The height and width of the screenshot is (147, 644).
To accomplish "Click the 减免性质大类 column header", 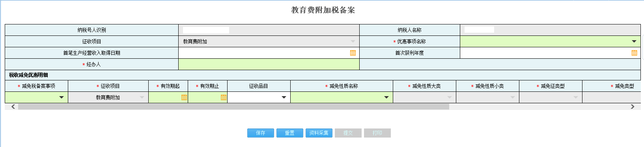I will (x=424, y=86).
